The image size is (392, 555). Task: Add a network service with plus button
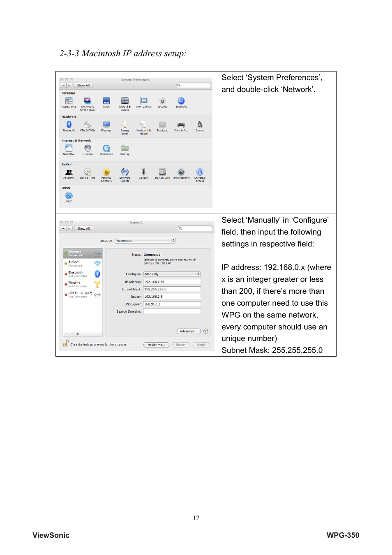[66, 334]
